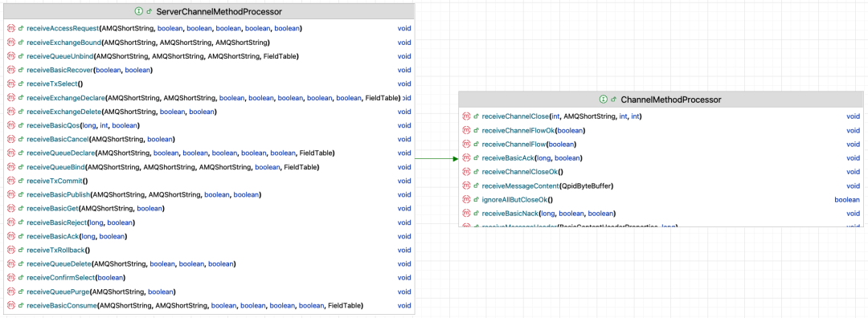The image size is (868, 318).
Task: Select the receiveBasicRecover method name
Action: point(59,70)
